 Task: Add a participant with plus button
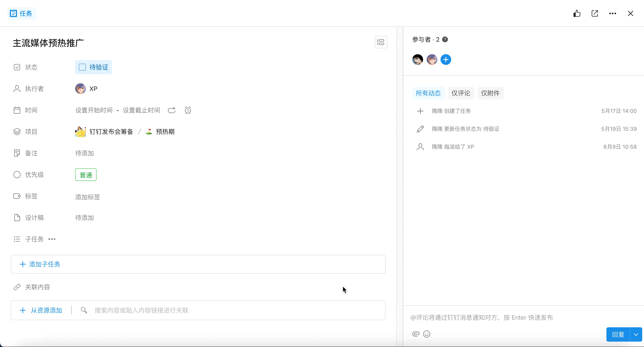(446, 60)
